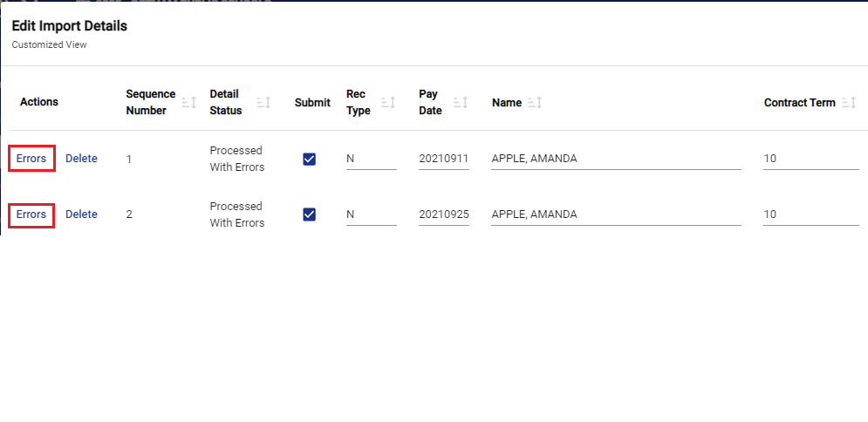
Task: Sort rows using Name sort icon
Action: click(x=535, y=103)
